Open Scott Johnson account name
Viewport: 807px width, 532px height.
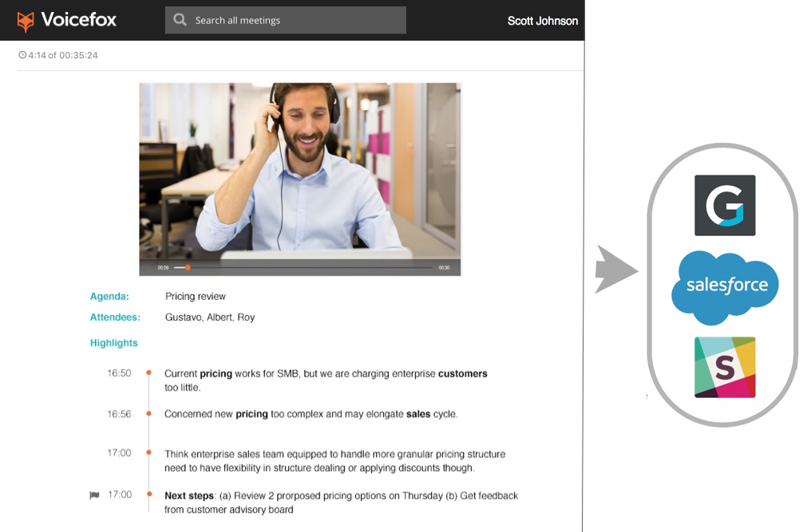coord(543,21)
